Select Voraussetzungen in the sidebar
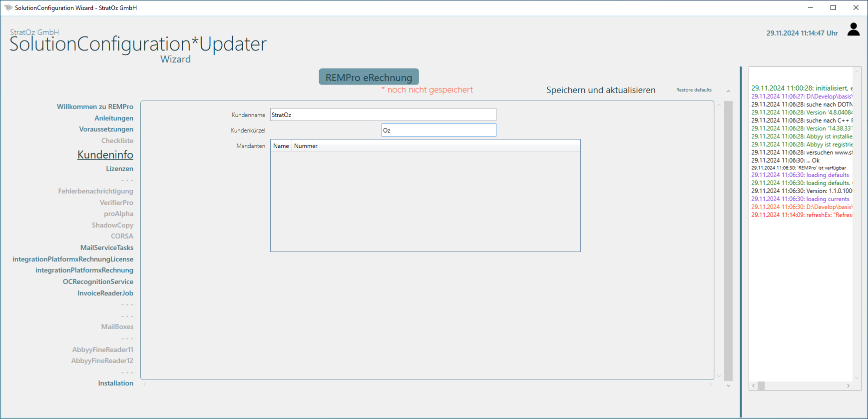The image size is (868, 419). coord(106,129)
